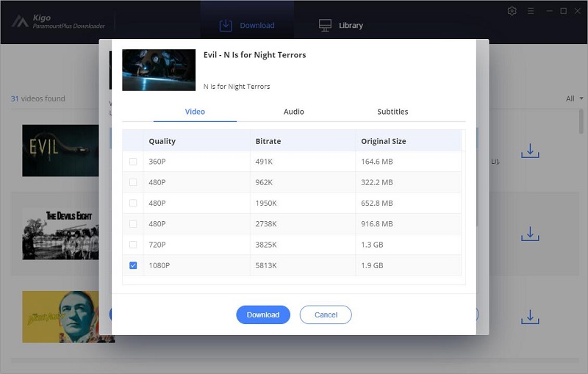Viewport: 588px width, 374px height.
Task: Select the Video tab in the dialog
Action: click(195, 112)
